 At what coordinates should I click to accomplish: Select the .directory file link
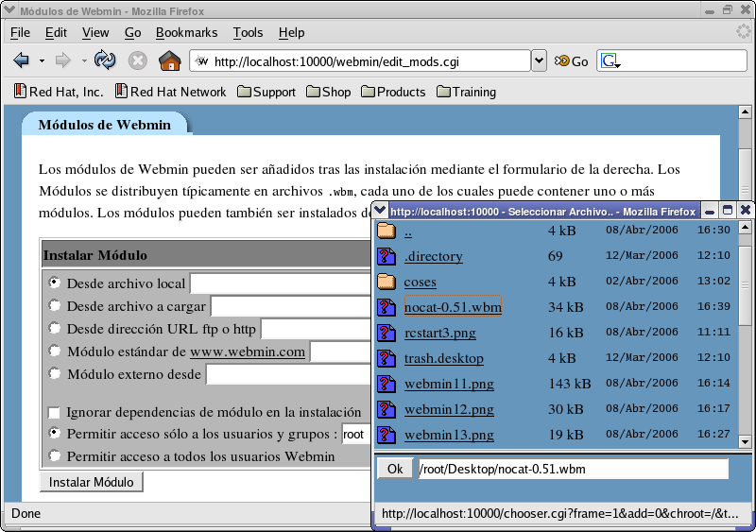[434, 256]
